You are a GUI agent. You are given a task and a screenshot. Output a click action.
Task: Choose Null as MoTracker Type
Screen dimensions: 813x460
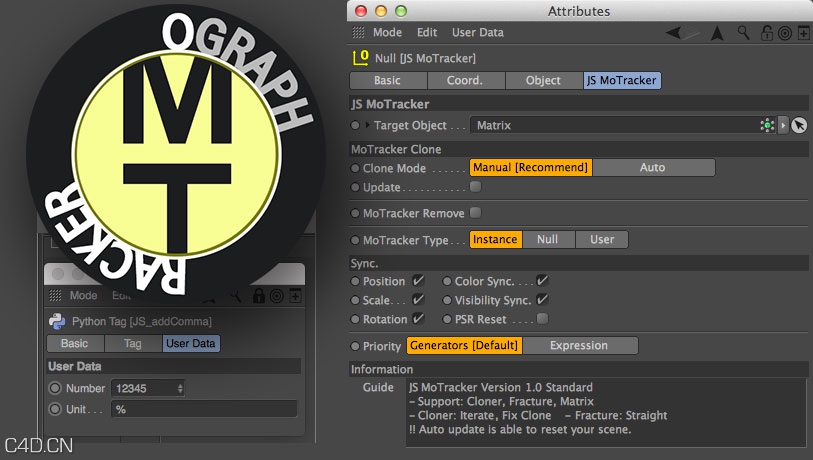547,240
